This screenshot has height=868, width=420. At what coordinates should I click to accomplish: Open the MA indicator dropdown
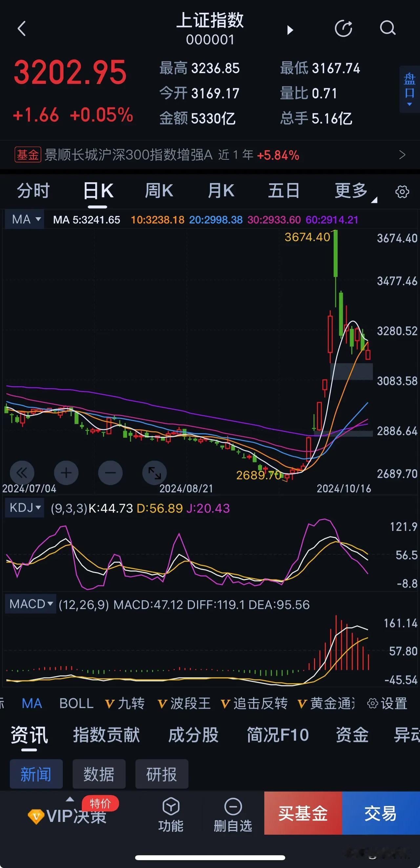tap(25, 219)
